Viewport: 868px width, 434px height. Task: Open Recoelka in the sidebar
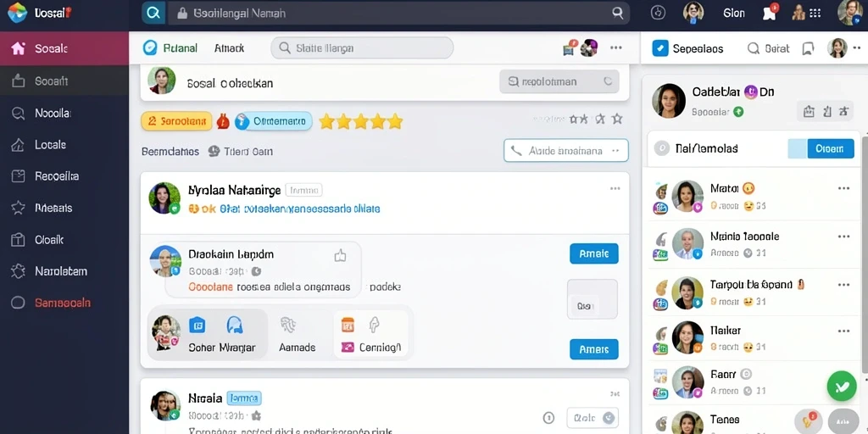tap(64, 176)
